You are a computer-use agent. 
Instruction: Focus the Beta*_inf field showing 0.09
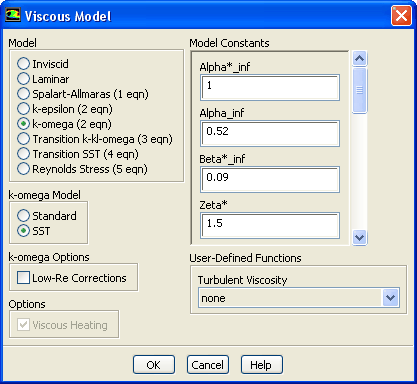(270, 179)
